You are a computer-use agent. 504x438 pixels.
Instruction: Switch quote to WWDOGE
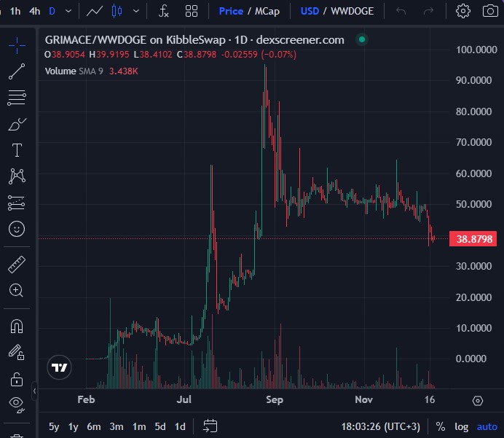tap(353, 11)
